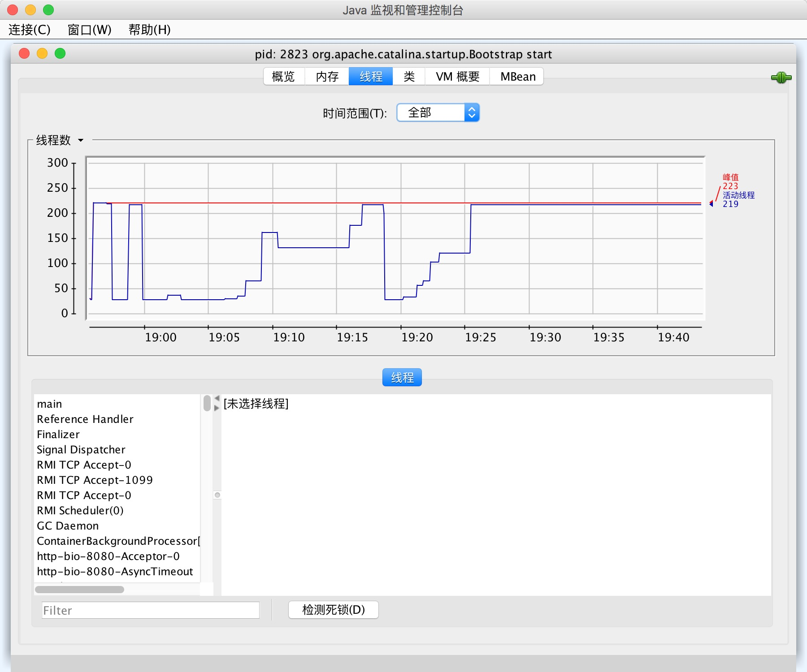This screenshot has height=672, width=807.
Task: Open the 连接(C) menu
Action: (30, 30)
